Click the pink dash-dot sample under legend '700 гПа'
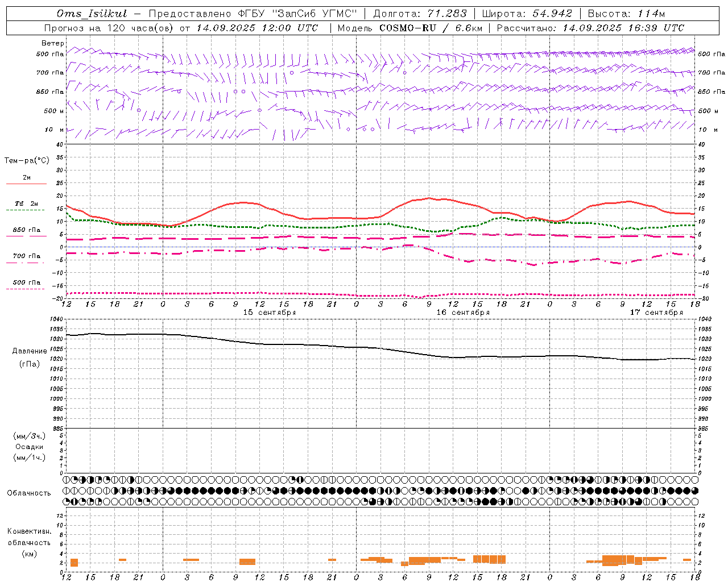The image size is (728, 582). 25,263
